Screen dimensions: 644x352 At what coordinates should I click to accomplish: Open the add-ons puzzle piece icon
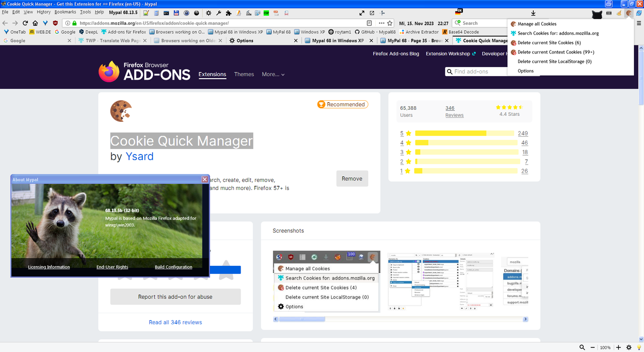[228, 13]
